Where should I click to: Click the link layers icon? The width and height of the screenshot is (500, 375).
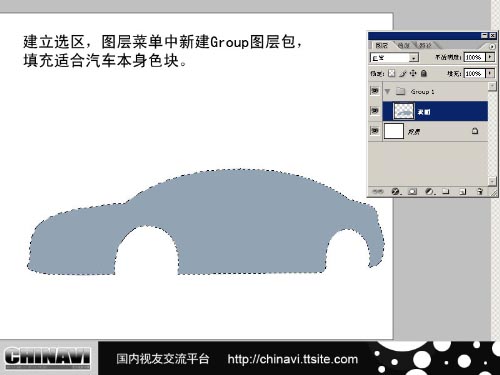click(x=378, y=191)
